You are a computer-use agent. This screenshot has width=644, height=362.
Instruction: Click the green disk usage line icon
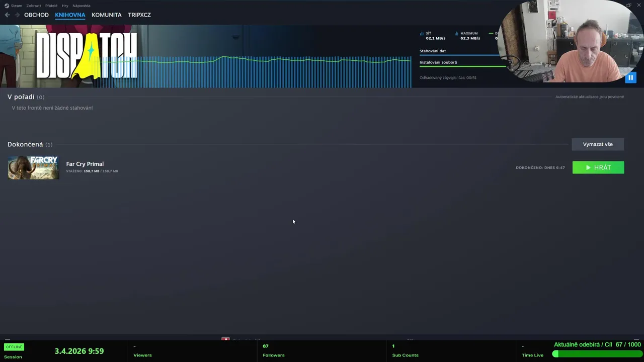[x=491, y=33]
